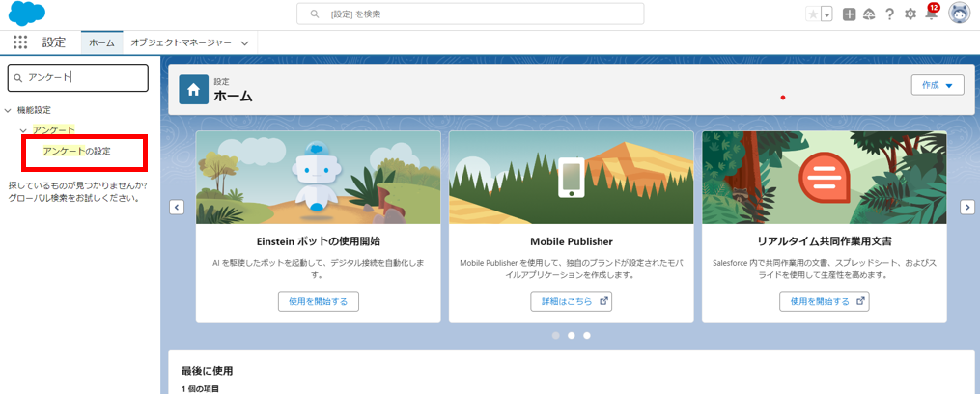Click the リアルタイム共同作業用文書 heading

click(825, 241)
